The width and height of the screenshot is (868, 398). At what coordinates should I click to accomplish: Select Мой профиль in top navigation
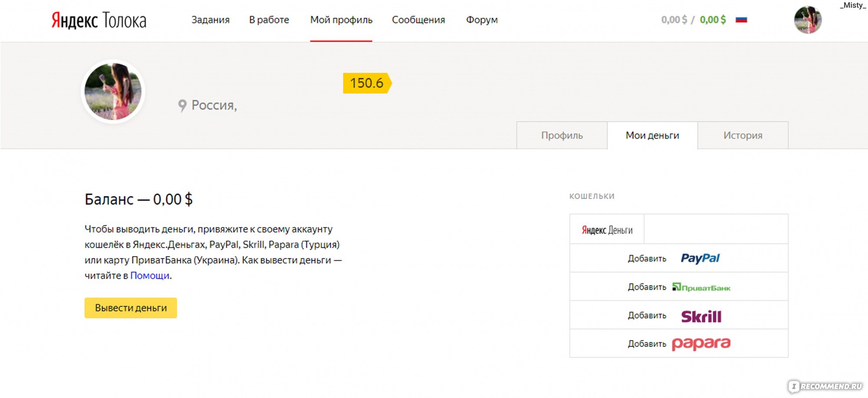[x=341, y=20]
